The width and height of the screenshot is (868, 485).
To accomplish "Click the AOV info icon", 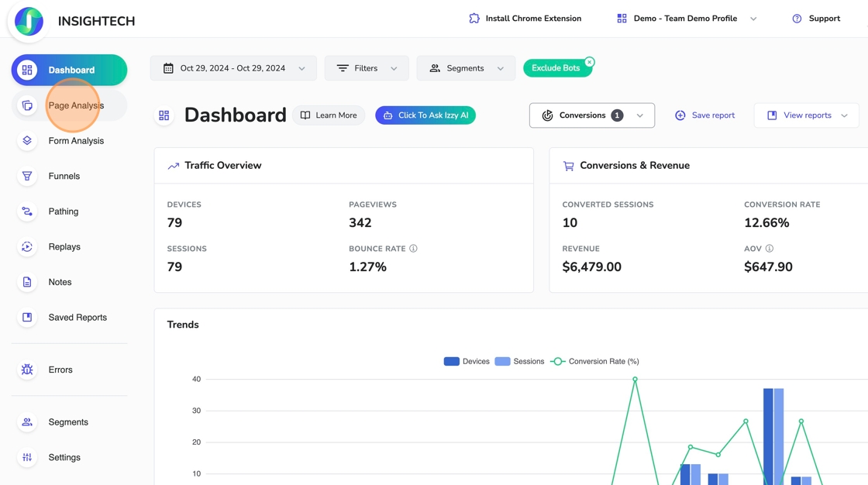I will tap(770, 249).
